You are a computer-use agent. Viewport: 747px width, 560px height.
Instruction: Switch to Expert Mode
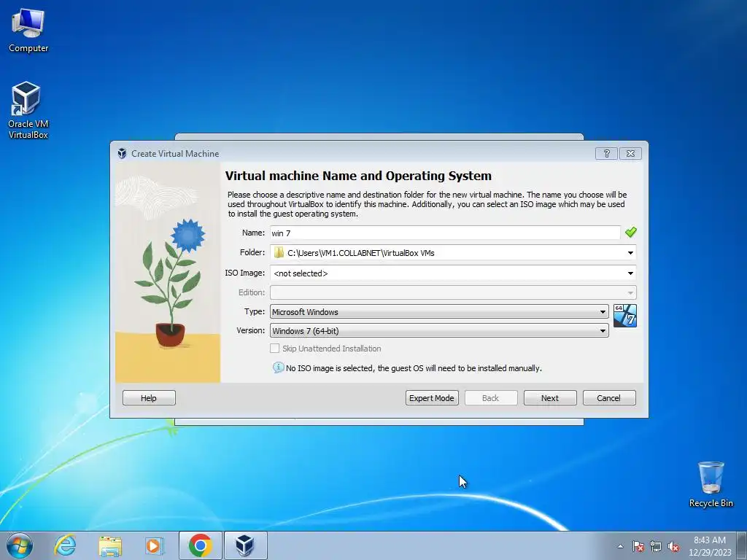pyautogui.click(x=432, y=397)
